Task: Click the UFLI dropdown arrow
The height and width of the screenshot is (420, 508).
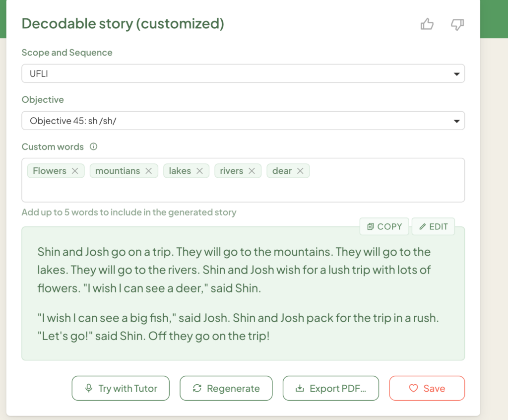Action: tap(456, 74)
